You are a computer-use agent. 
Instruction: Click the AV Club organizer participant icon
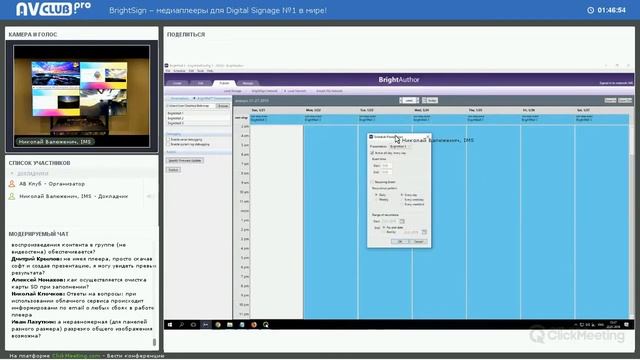(x=12, y=184)
